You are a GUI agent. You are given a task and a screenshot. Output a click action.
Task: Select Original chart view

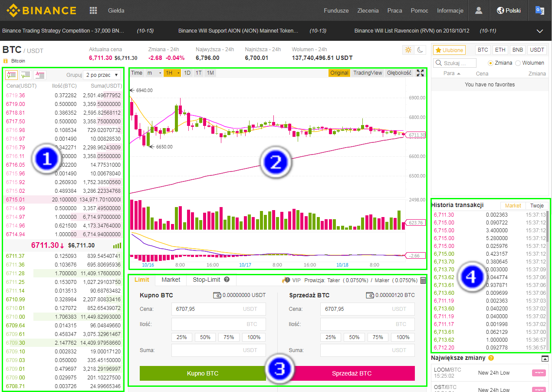point(339,73)
